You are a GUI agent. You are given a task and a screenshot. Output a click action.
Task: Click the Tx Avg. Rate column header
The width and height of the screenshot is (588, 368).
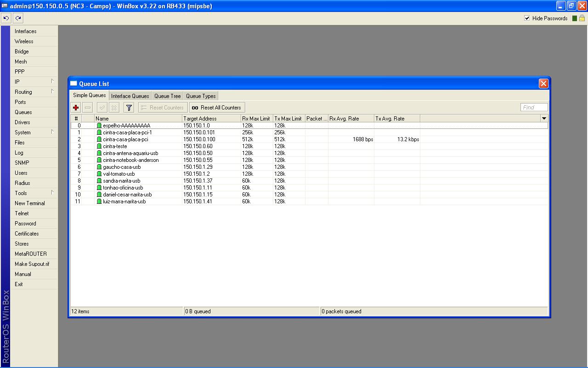click(397, 119)
